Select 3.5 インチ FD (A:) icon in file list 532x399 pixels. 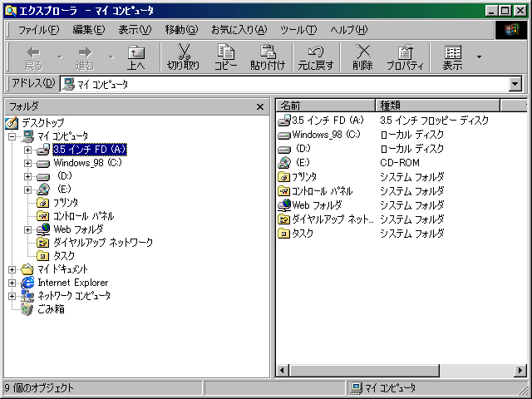tap(284, 120)
